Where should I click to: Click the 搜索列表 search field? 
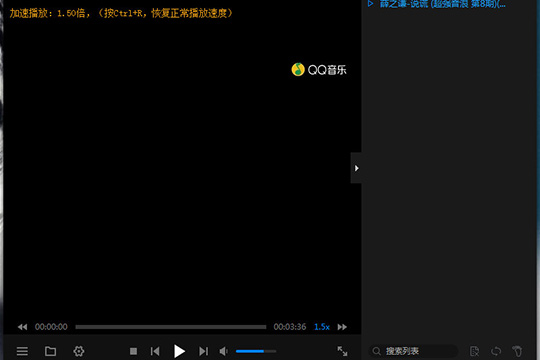(413, 351)
